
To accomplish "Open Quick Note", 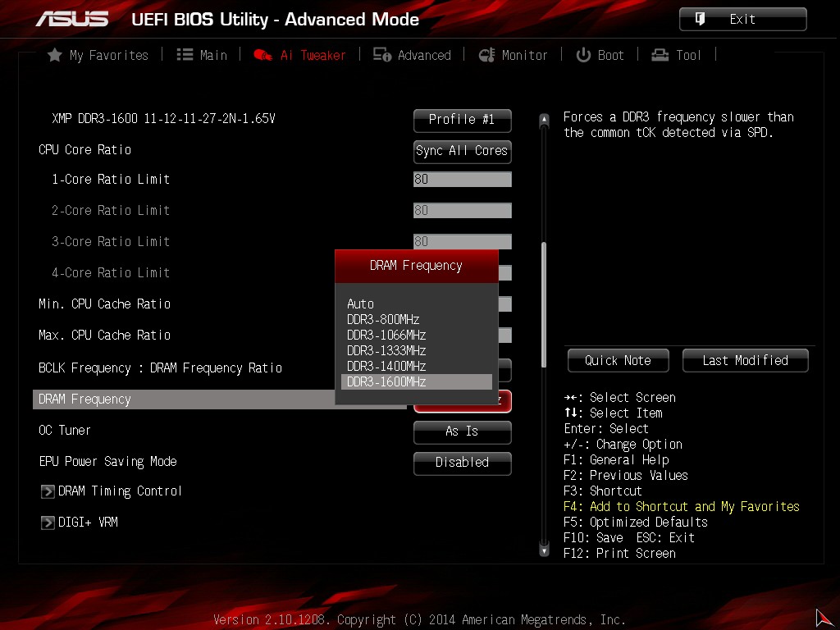I will point(618,361).
